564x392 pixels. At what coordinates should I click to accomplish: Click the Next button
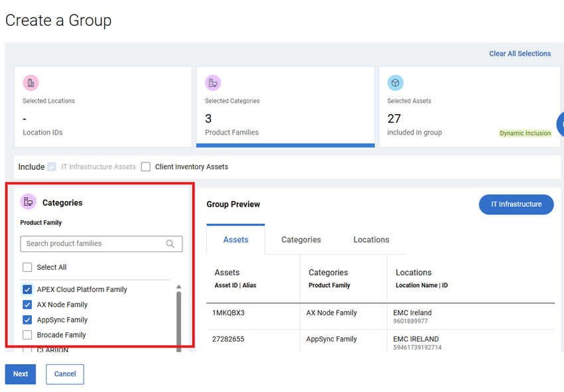[21, 374]
